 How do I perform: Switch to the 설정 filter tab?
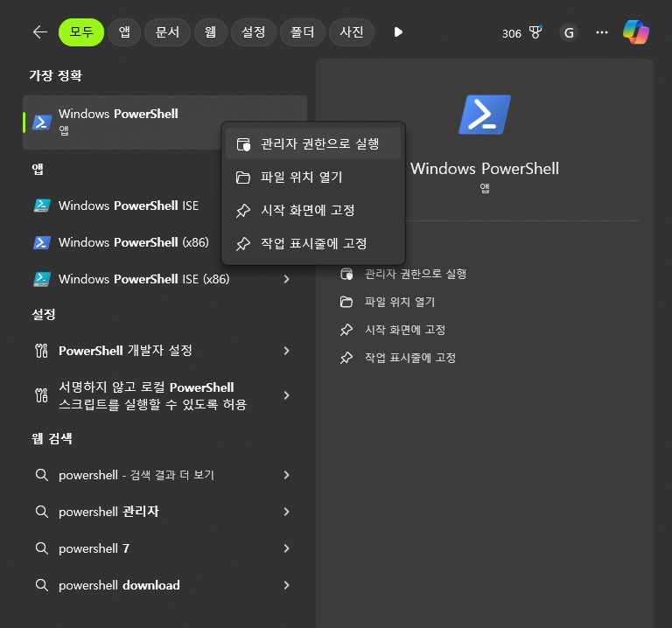click(253, 32)
